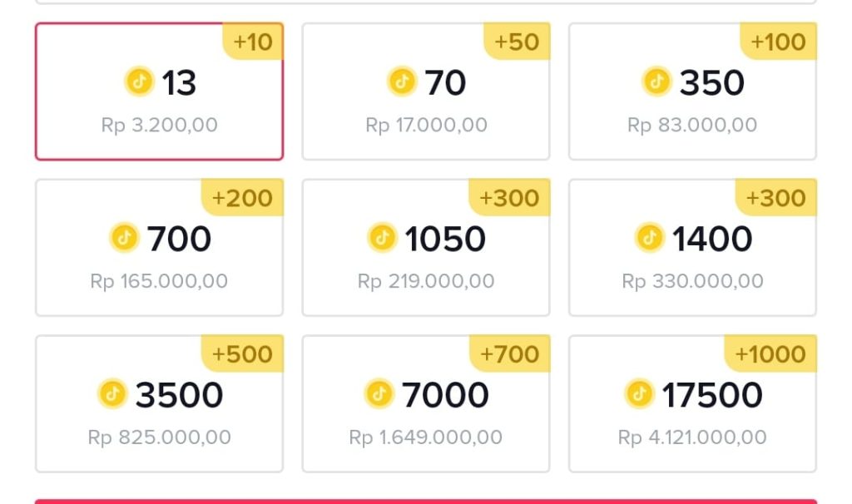This screenshot has height=504, width=852.
Task: Select the 7000 coins package priced Rp 1.649.000,00
Action: [426, 403]
